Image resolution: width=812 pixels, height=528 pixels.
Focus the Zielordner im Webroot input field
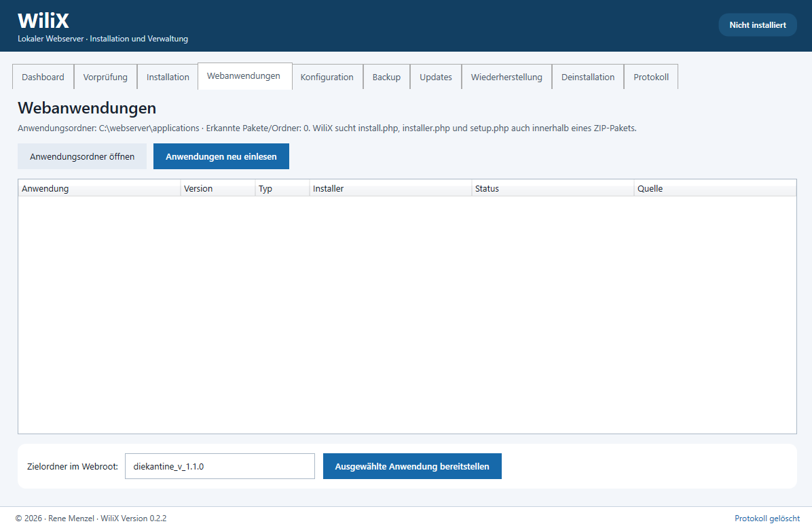click(219, 466)
